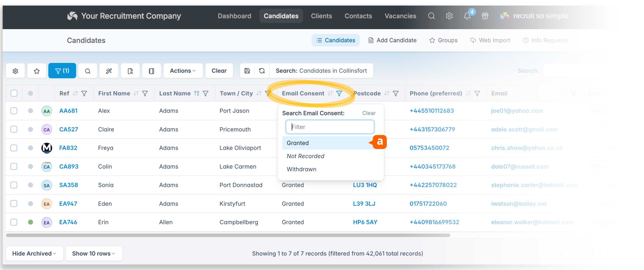Open the active filters (1) button
Viewport: 644px width, 270px height.
[x=62, y=71]
